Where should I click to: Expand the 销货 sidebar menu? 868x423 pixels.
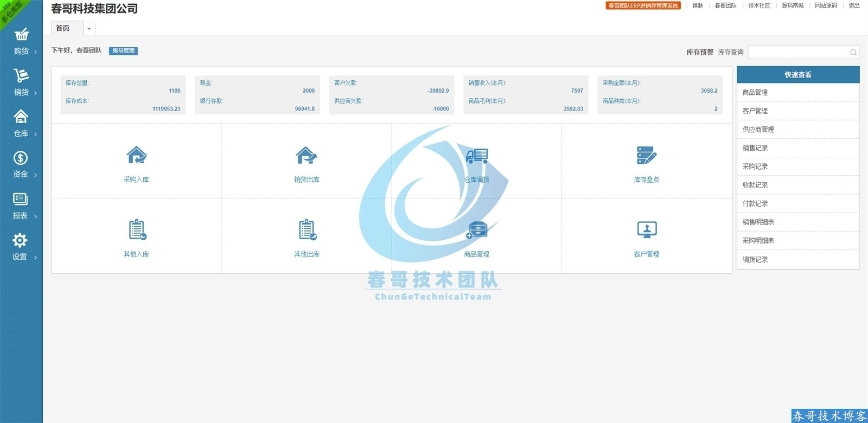[21, 83]
